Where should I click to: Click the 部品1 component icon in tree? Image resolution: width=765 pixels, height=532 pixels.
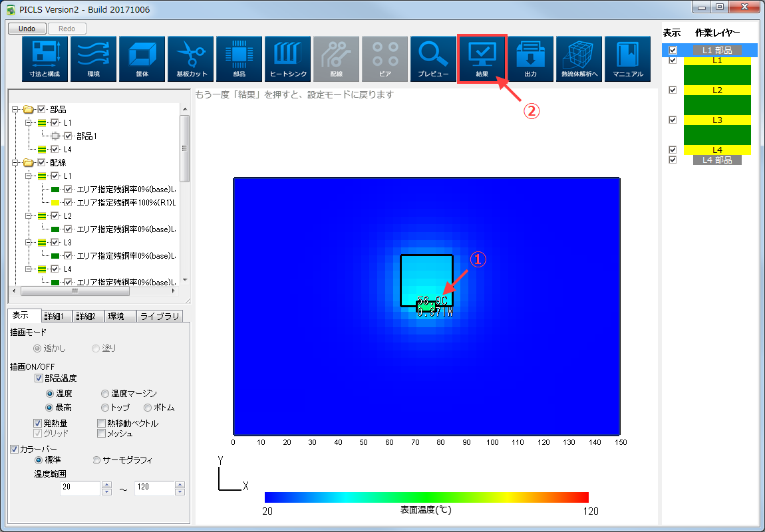point(55,136)
